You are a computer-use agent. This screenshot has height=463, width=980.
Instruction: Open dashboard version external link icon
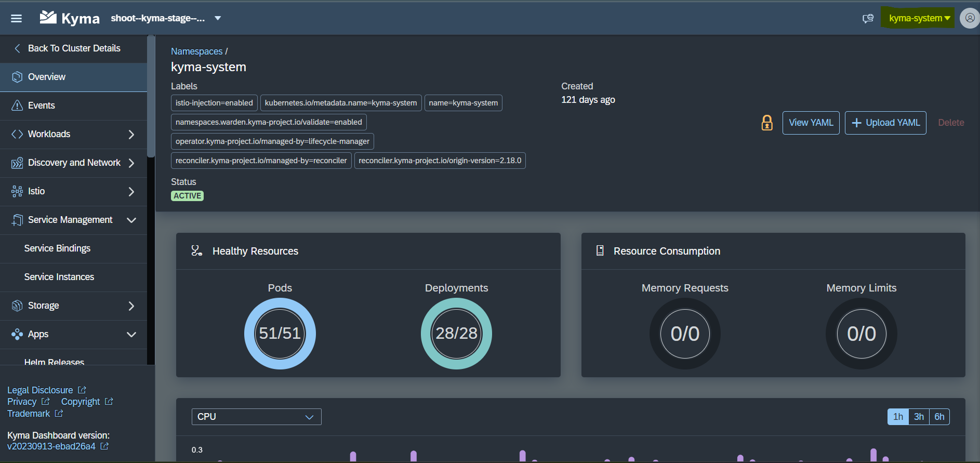click(104, 446)
